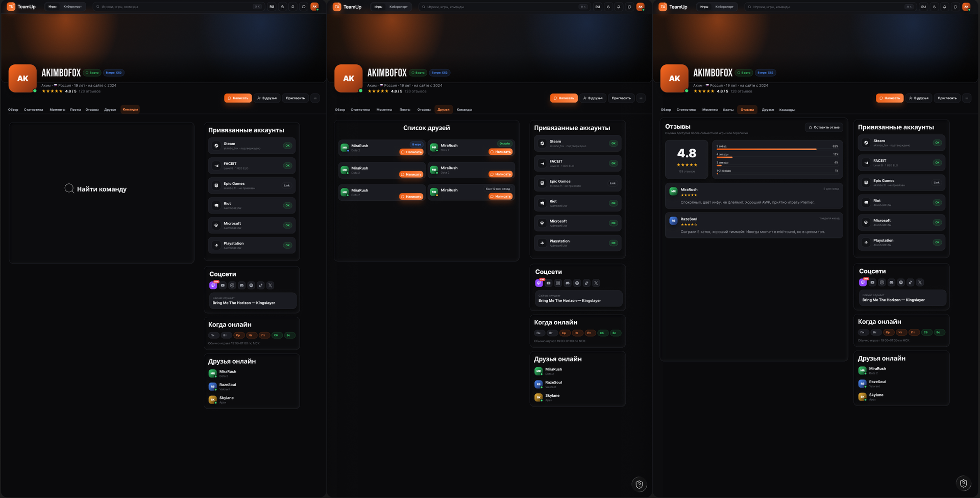Click 'Bring Me The Horizon — Kingslayer' in right panel
Screen dimensions: 980x498
893,300
